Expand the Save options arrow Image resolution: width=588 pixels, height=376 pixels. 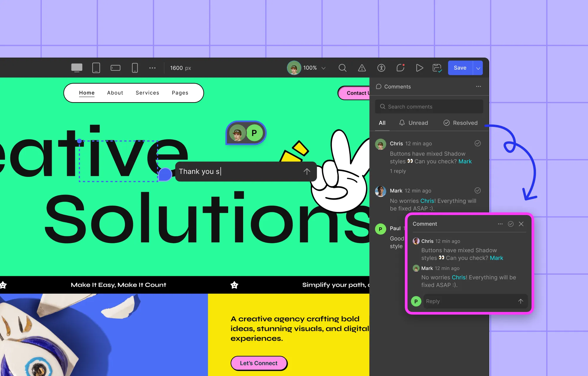pos(478,68)
